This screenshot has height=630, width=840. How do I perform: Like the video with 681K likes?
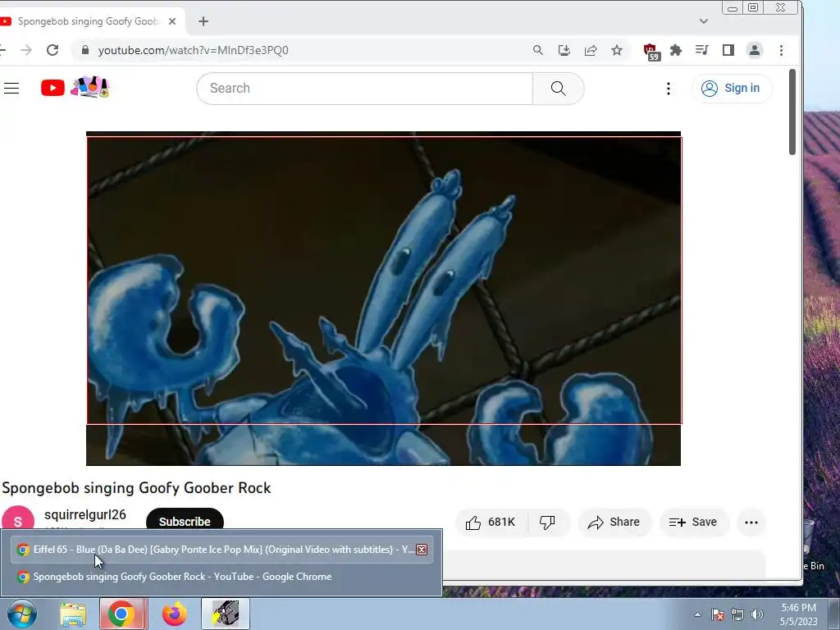pos(491,523)
